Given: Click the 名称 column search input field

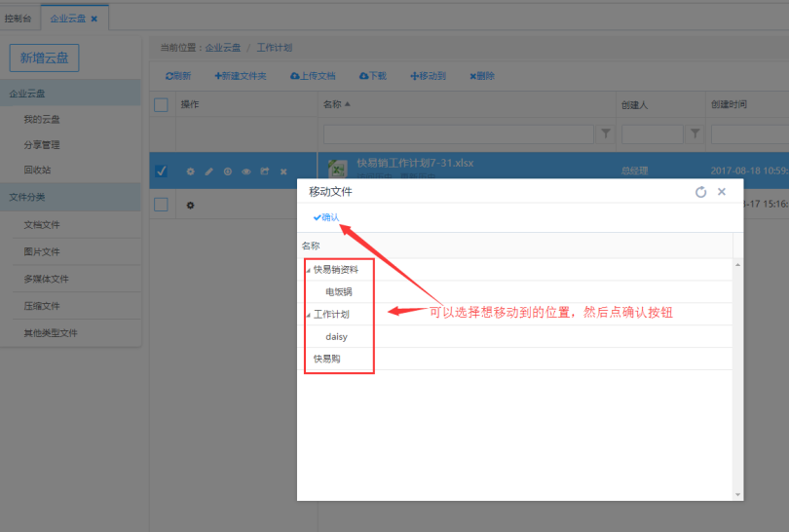Looking at the screenshot, I should [458, 133].
